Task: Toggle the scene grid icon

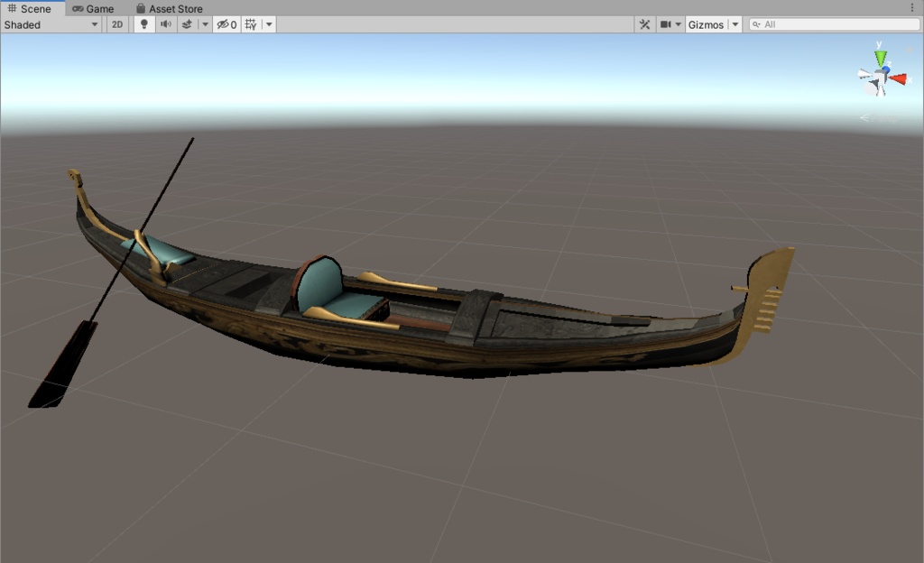Action: tap(251, 24)
